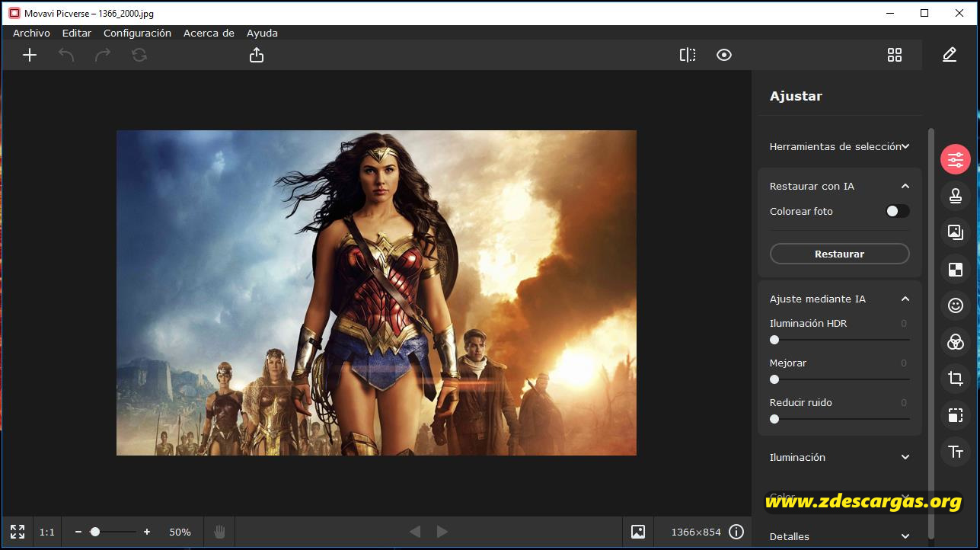The width and height of the screenshot is (980, 550).
Task: Collapse the Ajuste mediante IA section
Action: [905, 299]
